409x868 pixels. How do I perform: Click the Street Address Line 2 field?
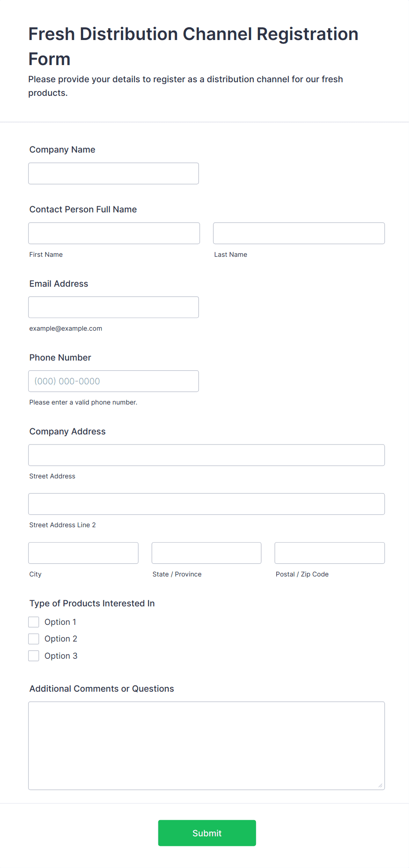[x=206, y=503]
